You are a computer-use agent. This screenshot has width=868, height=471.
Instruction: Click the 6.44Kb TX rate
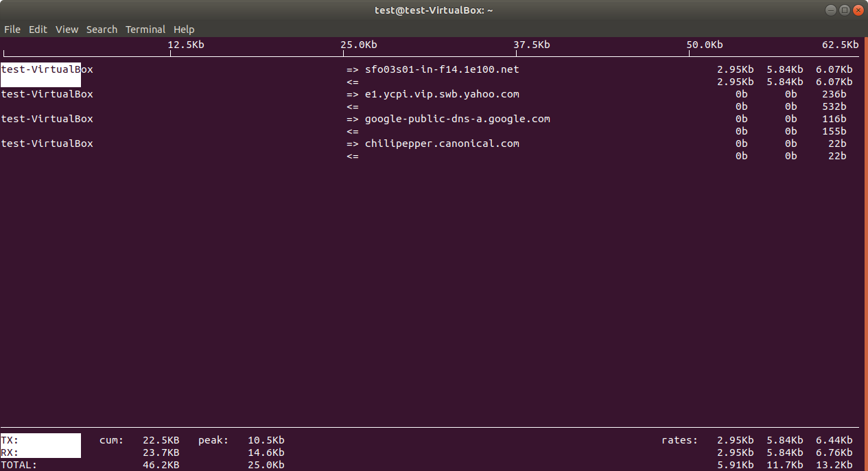(834, 440)
